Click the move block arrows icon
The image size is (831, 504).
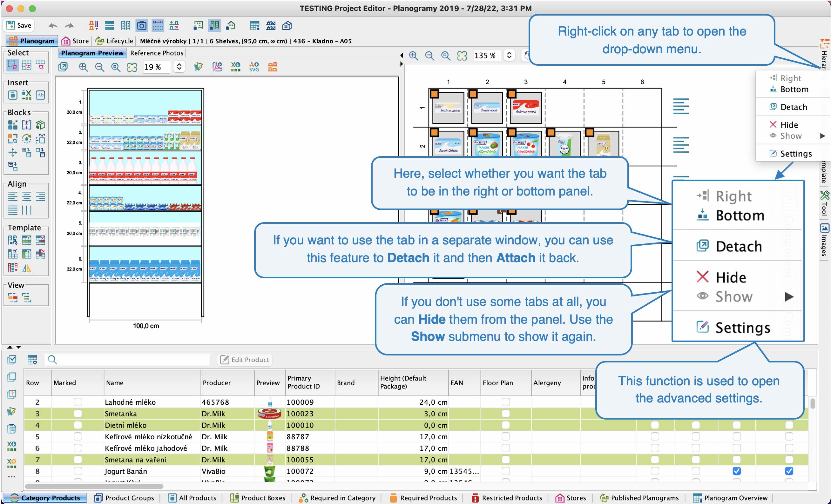13,153
